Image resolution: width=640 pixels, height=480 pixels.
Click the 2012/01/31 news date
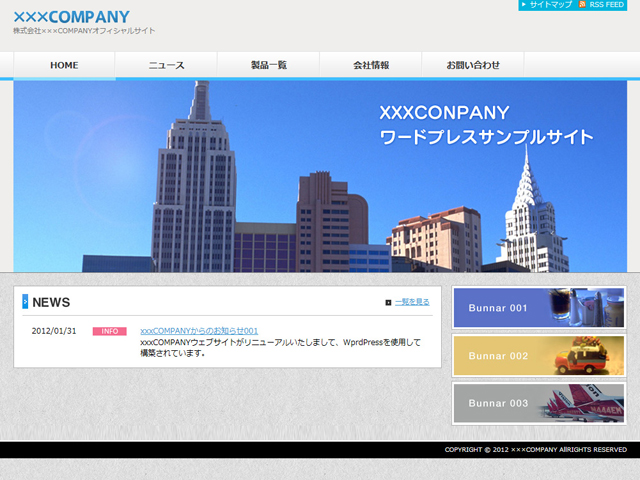pyautogui.click(x=54, y=331)
